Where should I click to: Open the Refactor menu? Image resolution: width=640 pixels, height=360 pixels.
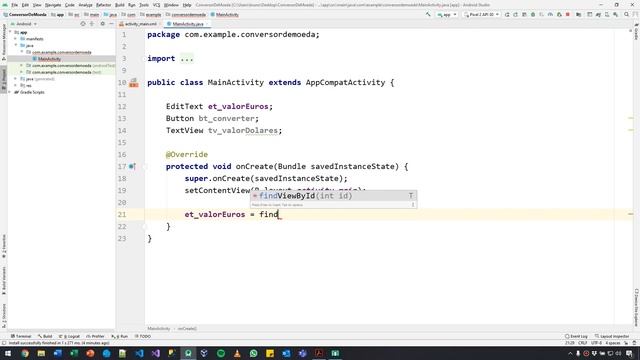103,5
